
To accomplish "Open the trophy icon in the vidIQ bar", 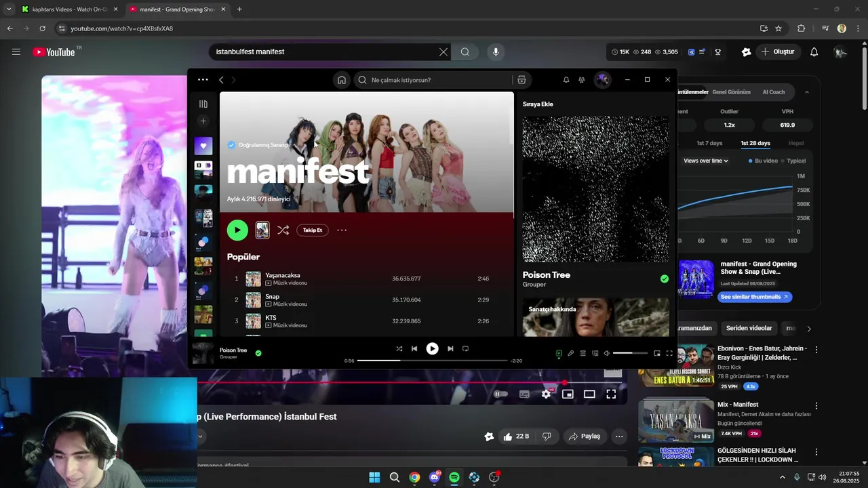I will click(717, 52).
